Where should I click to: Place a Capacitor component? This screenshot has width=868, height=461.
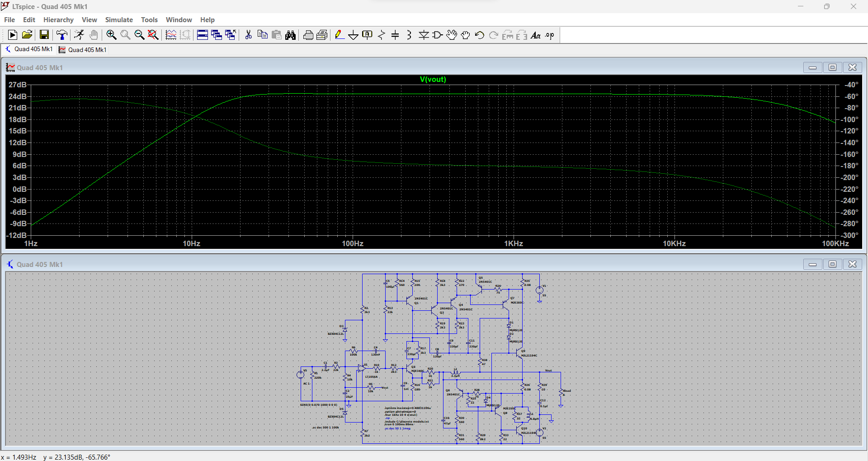click(395, 35)
